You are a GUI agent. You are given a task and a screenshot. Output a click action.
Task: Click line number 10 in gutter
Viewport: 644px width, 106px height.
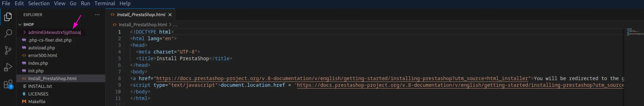coord(118,92)
